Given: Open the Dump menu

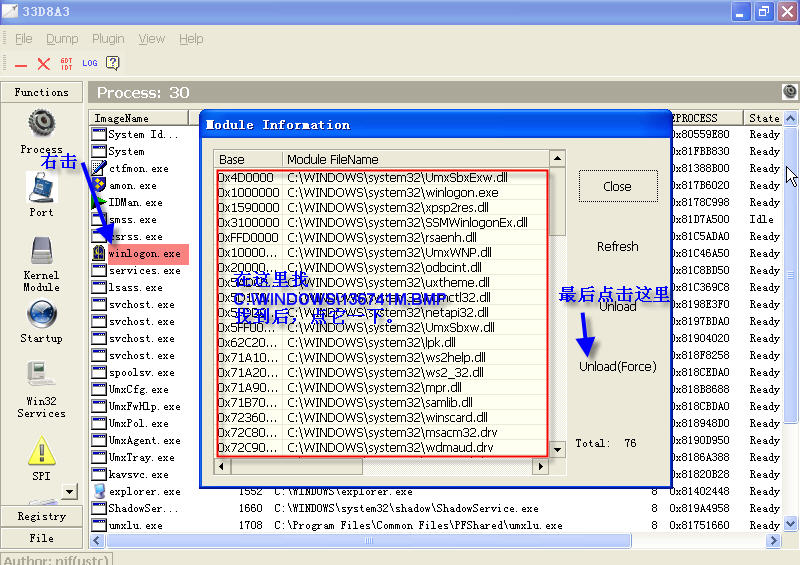Looking at the screenshot, I should [62, 39].
